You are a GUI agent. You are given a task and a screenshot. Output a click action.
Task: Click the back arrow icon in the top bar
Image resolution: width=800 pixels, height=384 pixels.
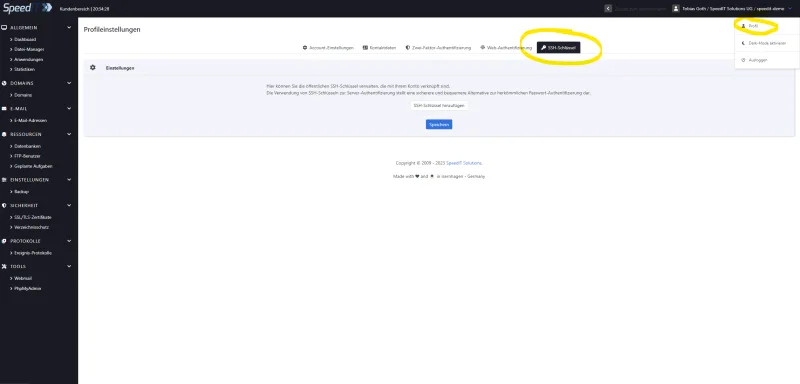tap(608, 8)
